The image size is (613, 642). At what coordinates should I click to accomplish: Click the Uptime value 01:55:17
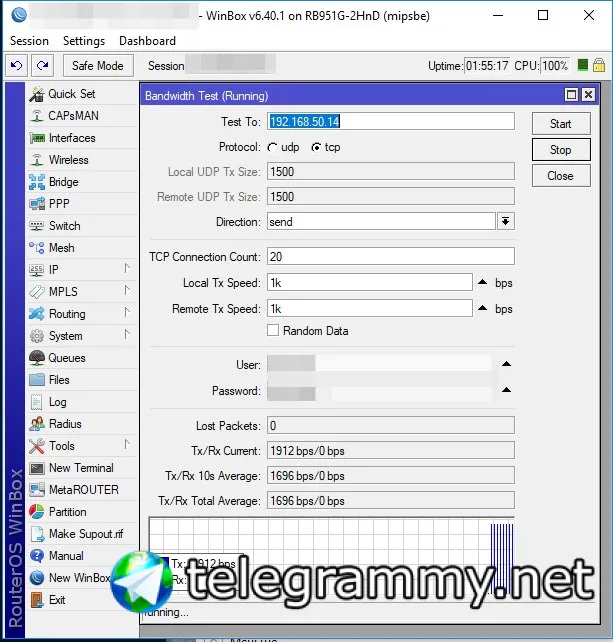pyautogui.click(x=487, y=66)
